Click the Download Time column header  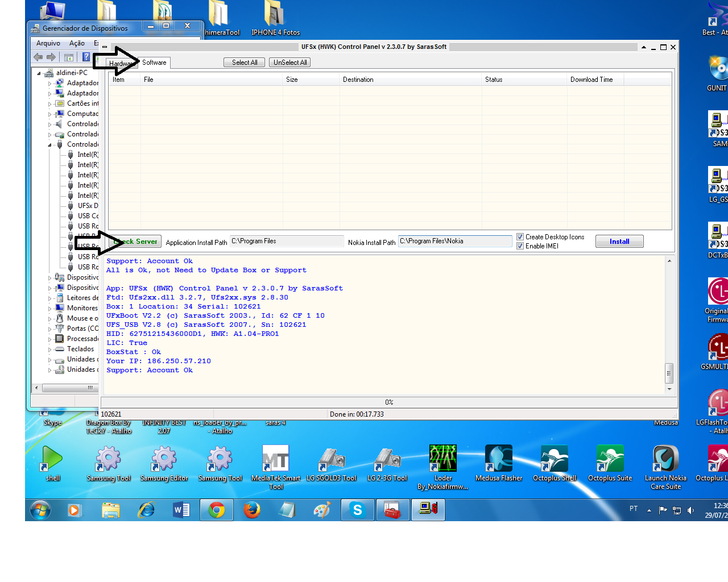pos(595,80)
